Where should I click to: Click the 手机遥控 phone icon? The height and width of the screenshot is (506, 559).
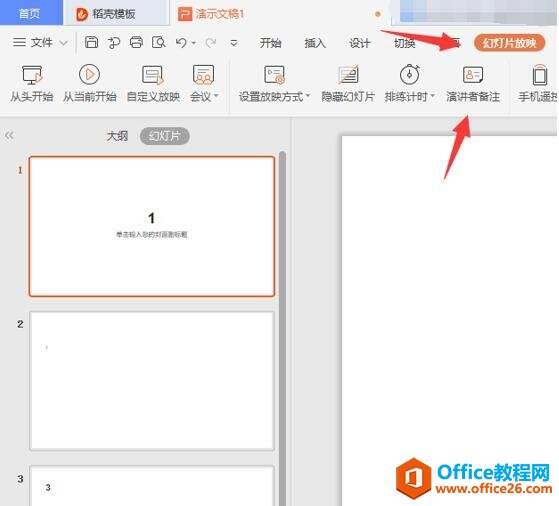[539, 75]
